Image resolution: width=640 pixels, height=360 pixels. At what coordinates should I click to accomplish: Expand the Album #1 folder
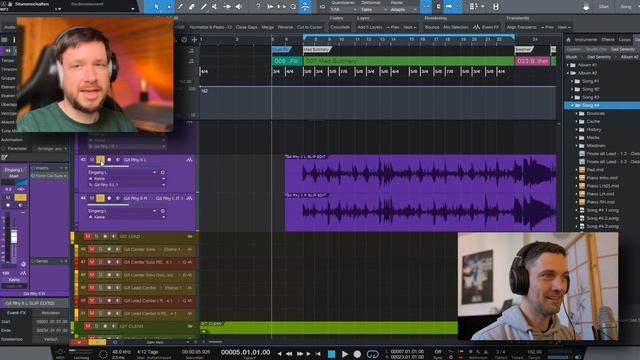568,65
